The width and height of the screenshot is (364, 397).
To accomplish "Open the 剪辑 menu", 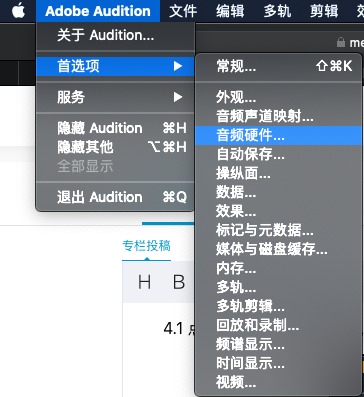I will click(x=324, y=11).
